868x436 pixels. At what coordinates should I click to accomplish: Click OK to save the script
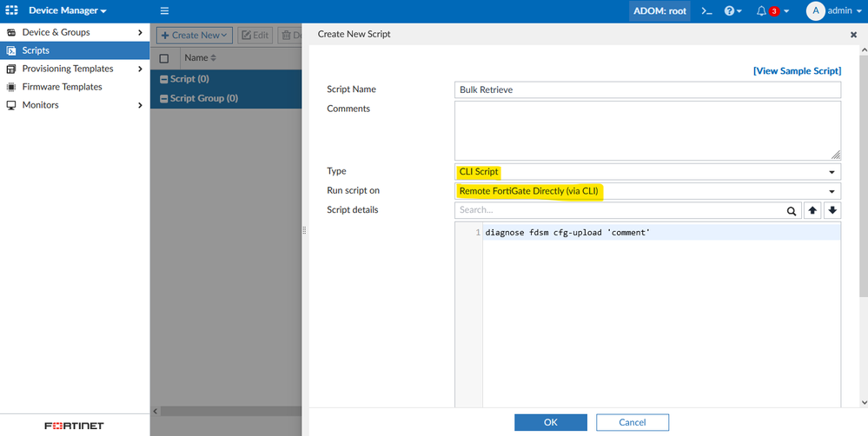point(551,422)
